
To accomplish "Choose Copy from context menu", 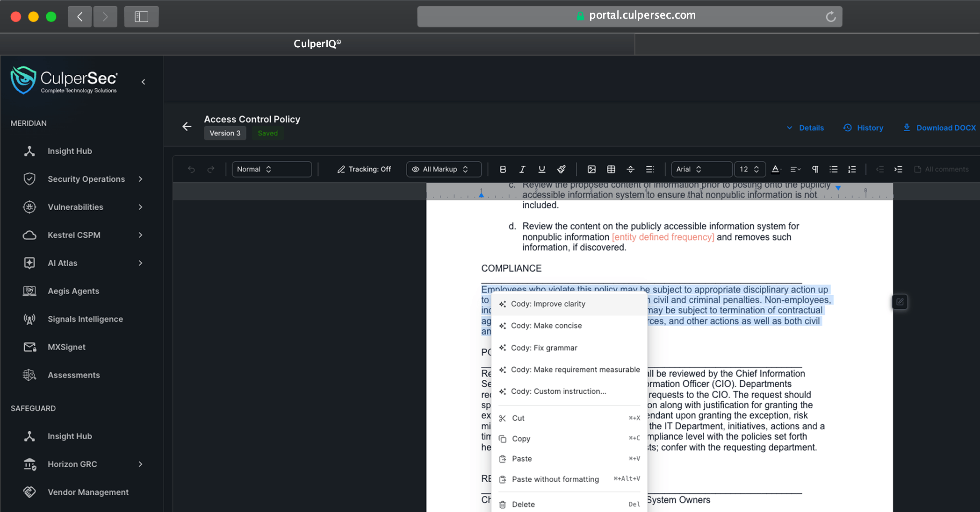I will coord(569,439).
